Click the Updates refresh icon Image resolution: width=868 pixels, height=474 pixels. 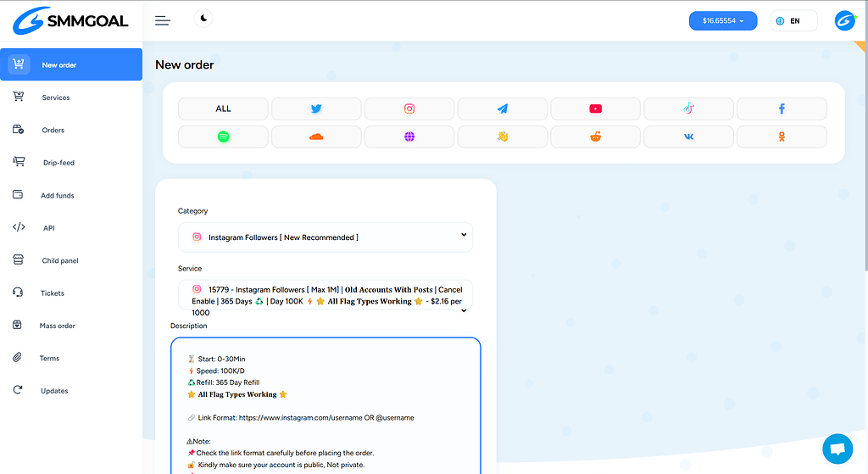click(18, 390)
